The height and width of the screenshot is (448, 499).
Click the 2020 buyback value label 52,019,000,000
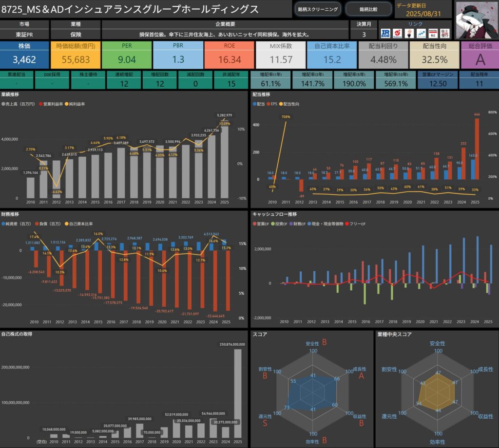(176, 414)
